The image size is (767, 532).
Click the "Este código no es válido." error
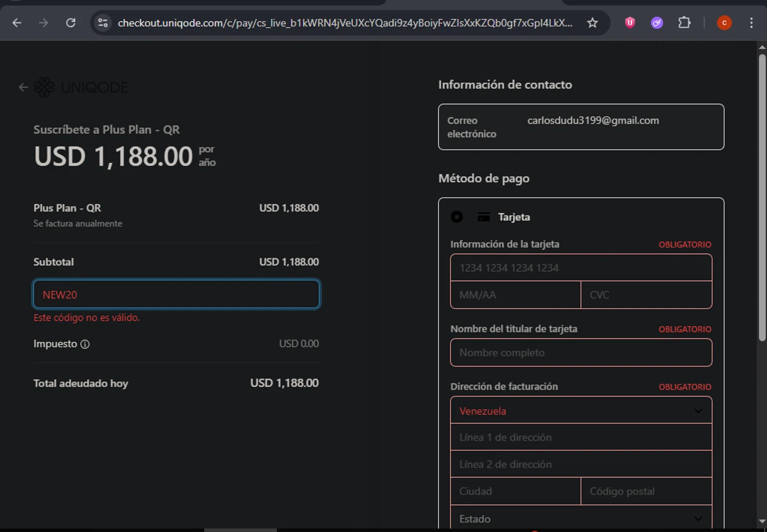click(x=87, y=317)
